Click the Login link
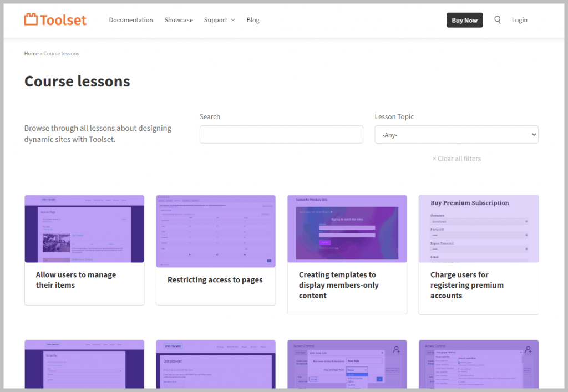Image resolution: width=568 pixels, height=392 pixels. click(519, 20)
